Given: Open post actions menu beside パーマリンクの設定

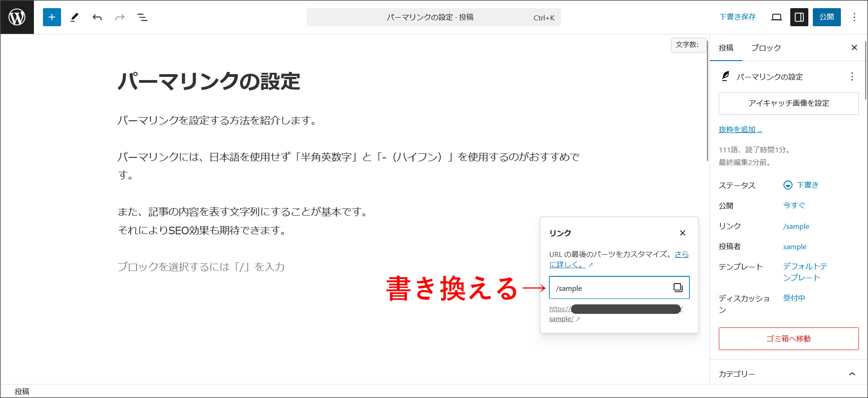Looking at the screenshot, I should pos(852,76).
